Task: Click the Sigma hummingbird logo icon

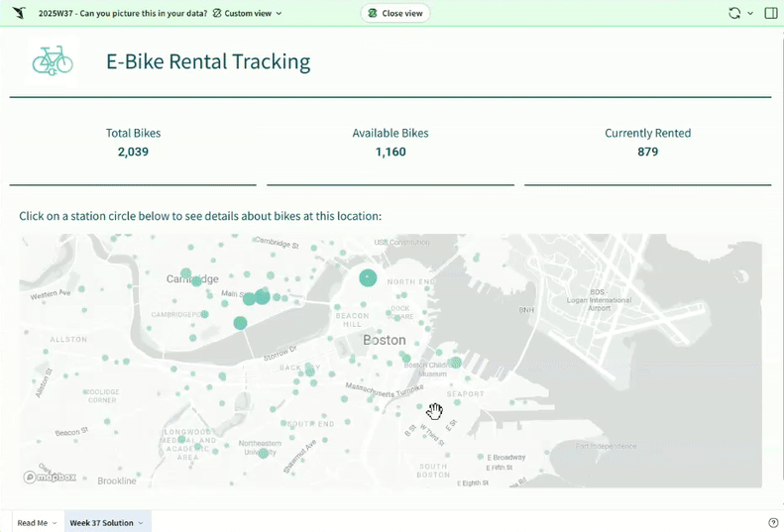Action: 19,13
